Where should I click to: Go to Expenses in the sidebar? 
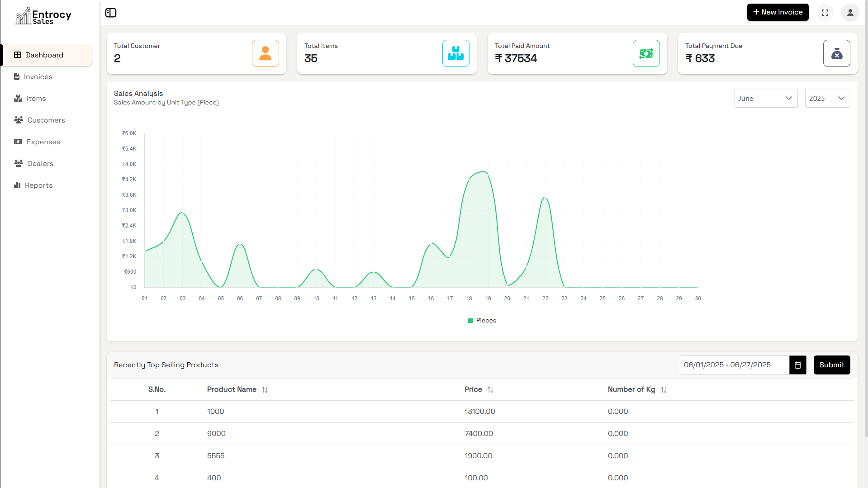[x=43, y=142]
